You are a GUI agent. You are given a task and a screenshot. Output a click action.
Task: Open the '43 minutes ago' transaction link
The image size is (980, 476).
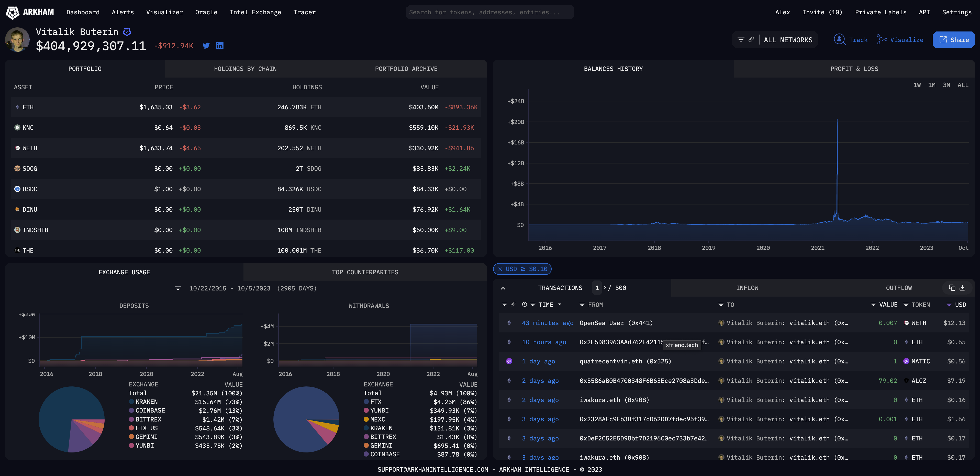[x=548, y=323]
